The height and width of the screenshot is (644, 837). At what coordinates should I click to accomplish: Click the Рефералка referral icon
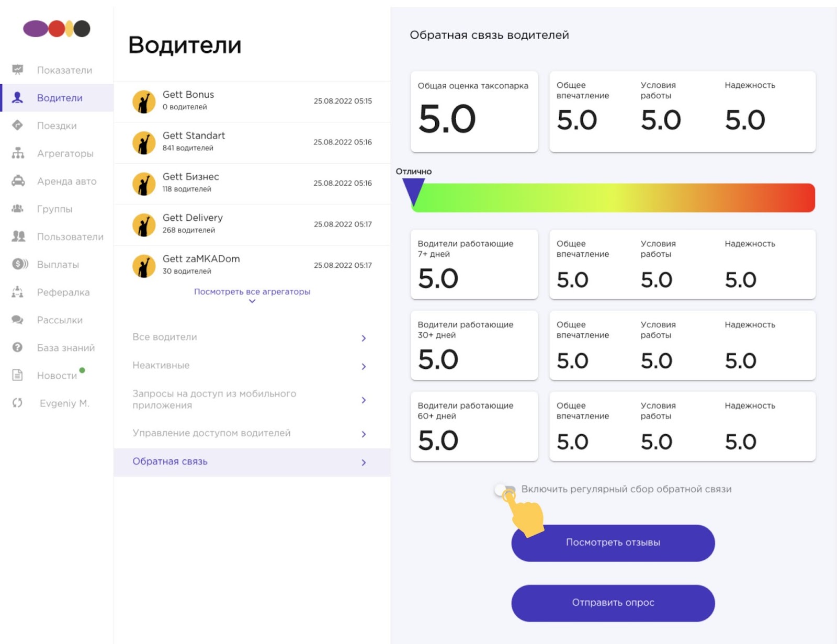point(18,291)
